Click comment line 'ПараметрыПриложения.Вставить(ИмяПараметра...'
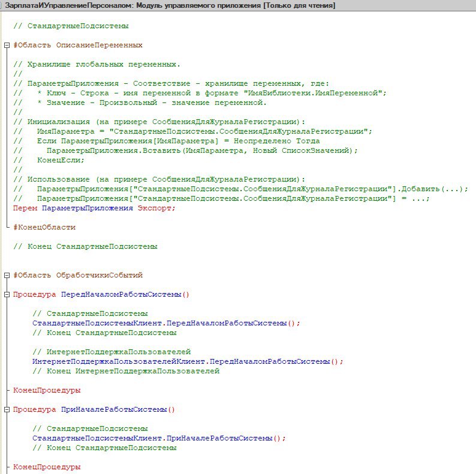Image resolution: width=476 pixels, height=474 pixels. coord(185,150)
